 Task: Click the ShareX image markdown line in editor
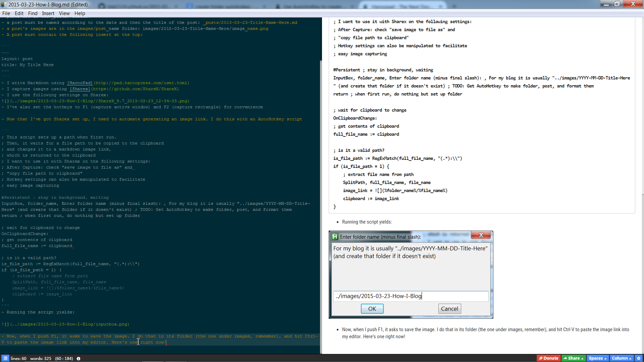95,101
